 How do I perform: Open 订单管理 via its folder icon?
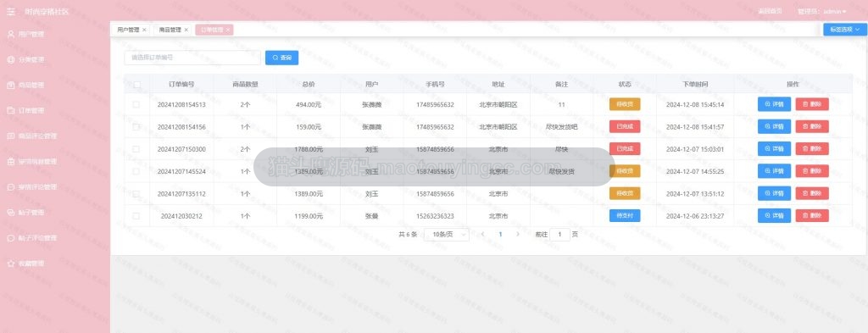coord(10,111)
